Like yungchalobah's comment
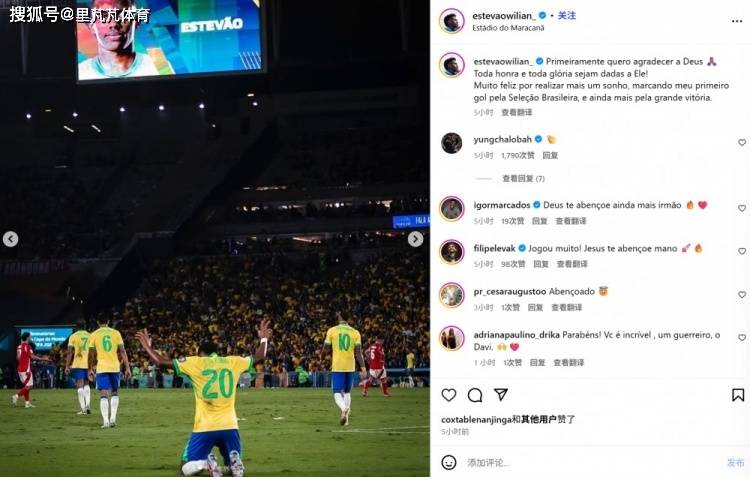The height and width of the screenshot is (477, 750). pos(742,143)
